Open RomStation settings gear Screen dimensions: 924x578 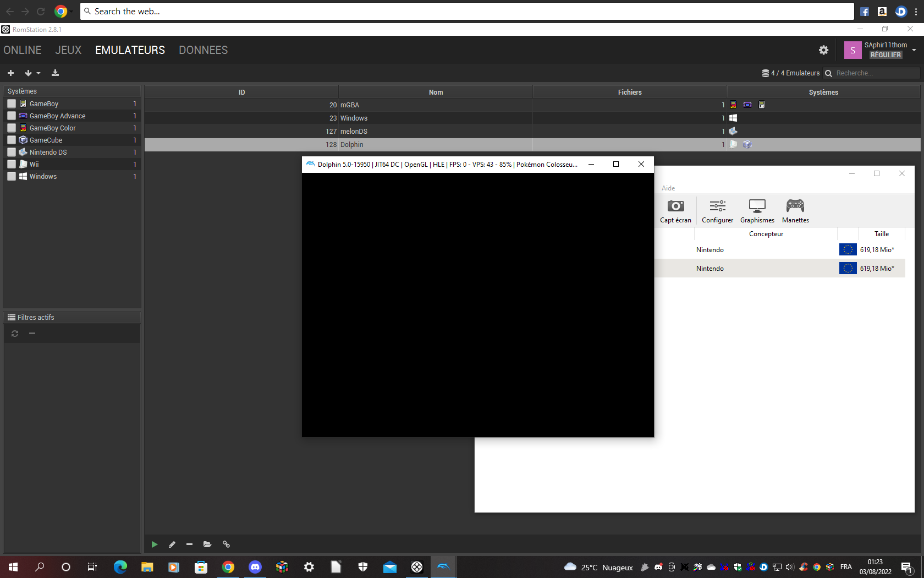click(823, 50)
